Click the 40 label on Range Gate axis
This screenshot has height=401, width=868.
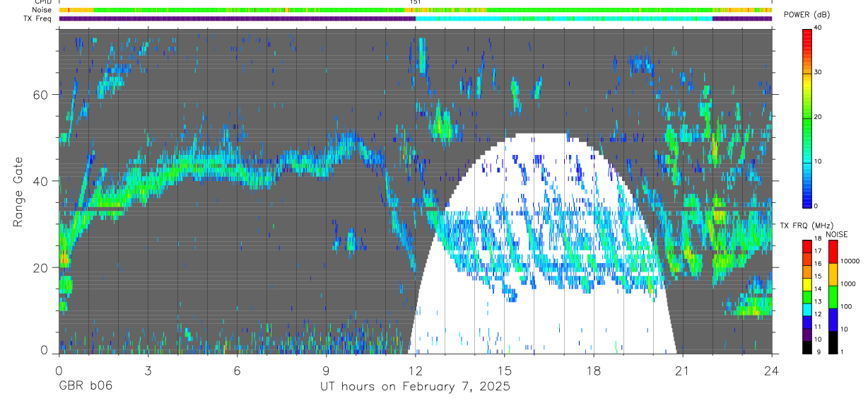click(42, 181)
